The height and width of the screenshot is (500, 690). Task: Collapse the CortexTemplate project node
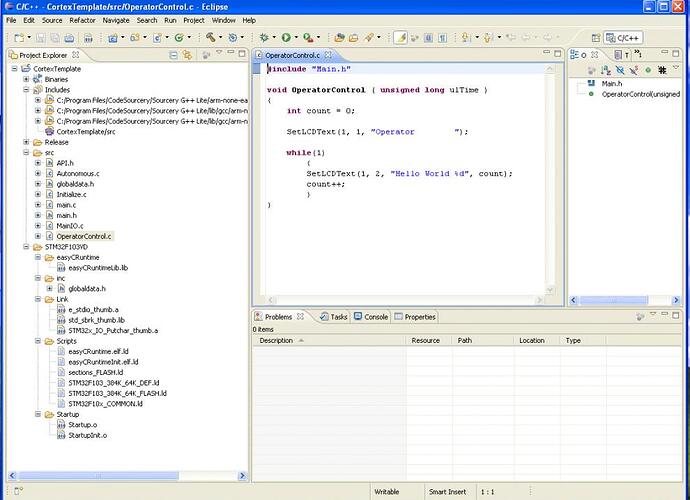click(x=15, y=69)
